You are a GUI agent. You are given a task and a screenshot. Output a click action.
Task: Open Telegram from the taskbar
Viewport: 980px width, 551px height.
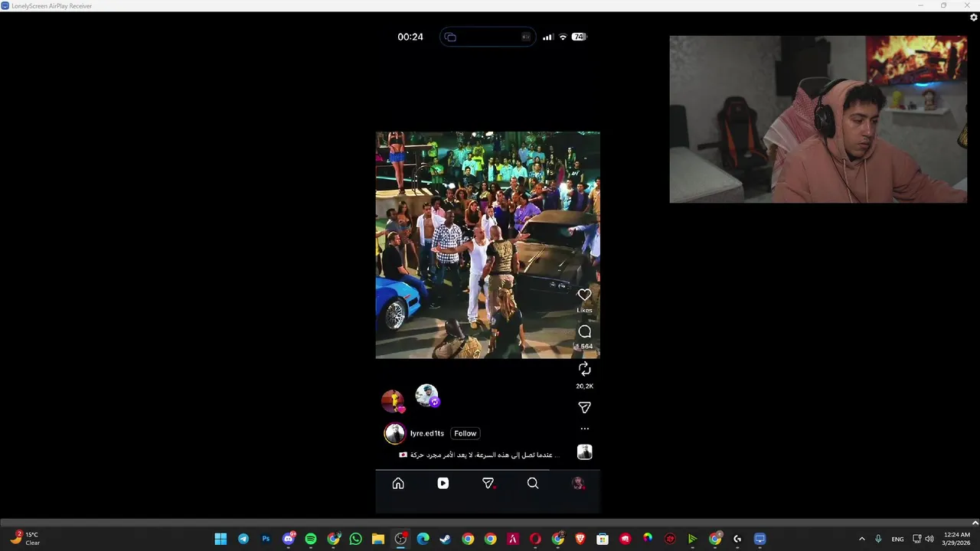[243, 539]
